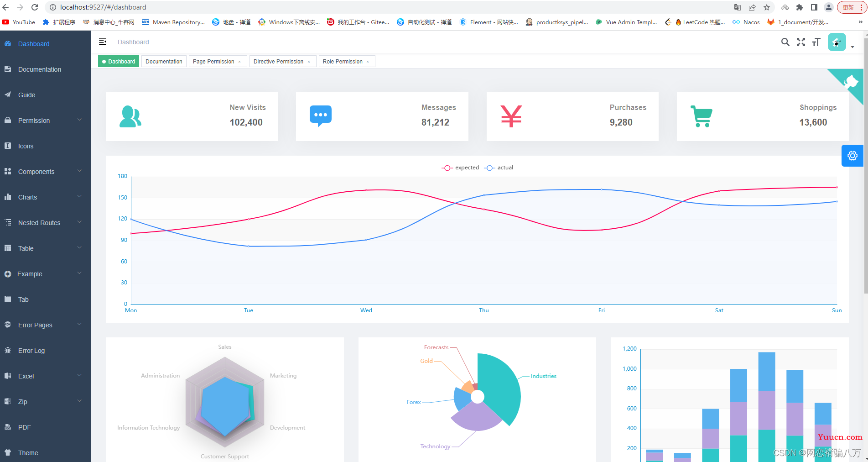Toggle the actual series in legend
The width and height of the screenshot is (868, 462).
pyautogui.click(x=499, y=168)
